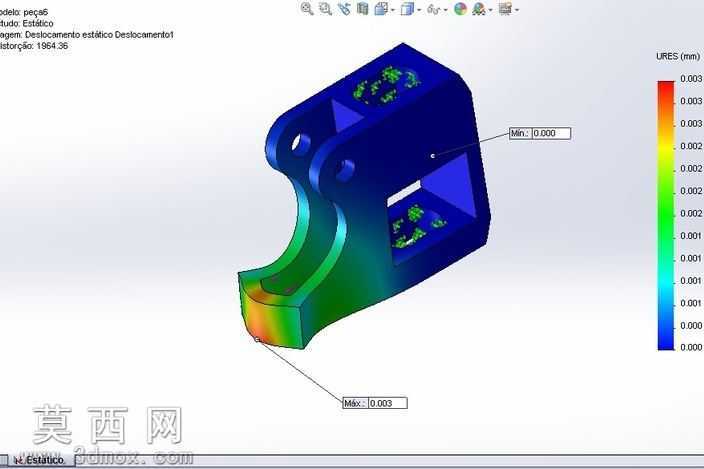Image resolution: width=704 pixels, height=469 pixels.
Task: Click the study name Estático text line
Action: (x=27, y=23)
